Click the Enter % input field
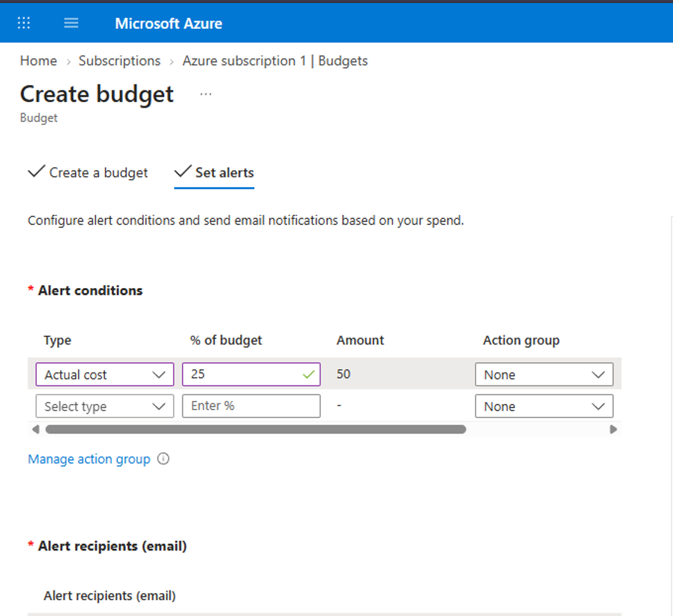673x616 pixels. 251,406
